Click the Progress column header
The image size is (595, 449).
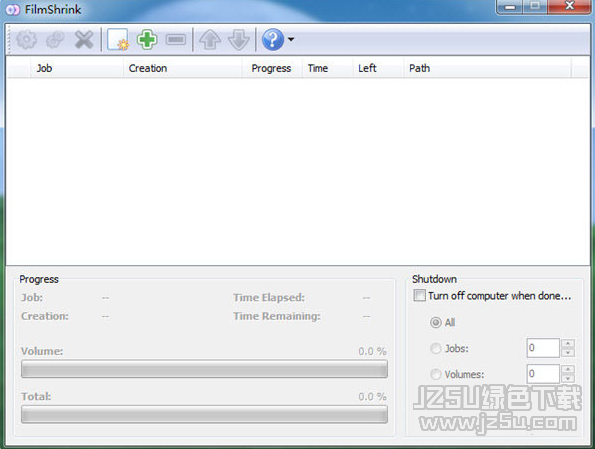point(272,68)
